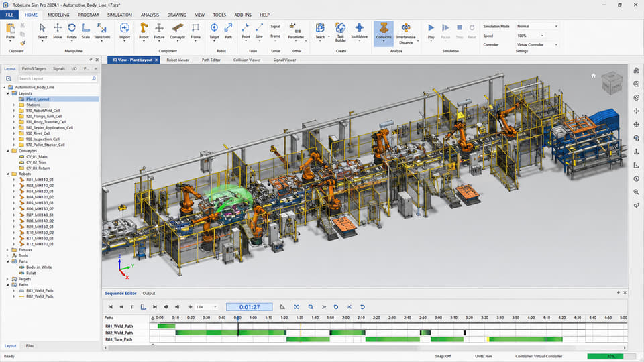
Task: Close the 3D View - Plant Layout tab
Action: tap(156, 60)
